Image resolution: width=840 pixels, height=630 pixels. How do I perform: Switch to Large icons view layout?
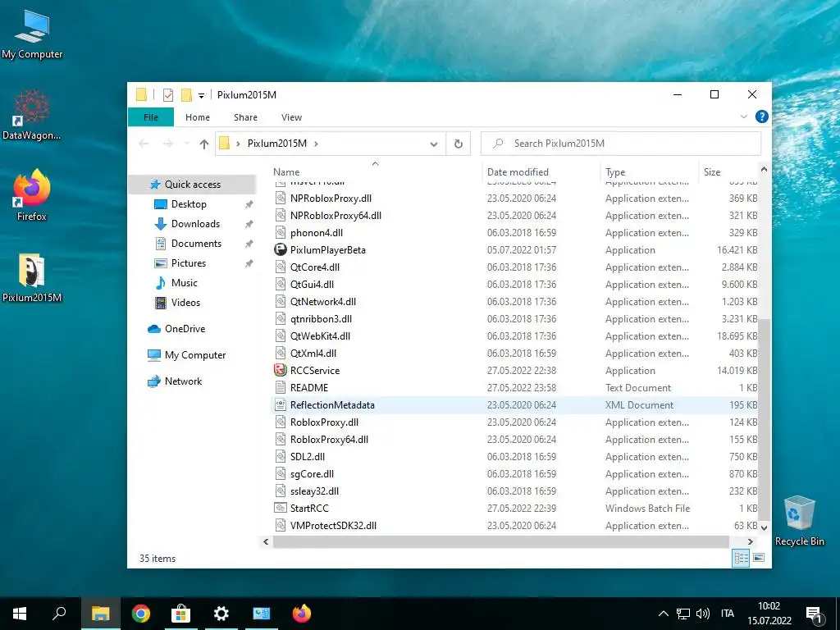pos(759,558)
